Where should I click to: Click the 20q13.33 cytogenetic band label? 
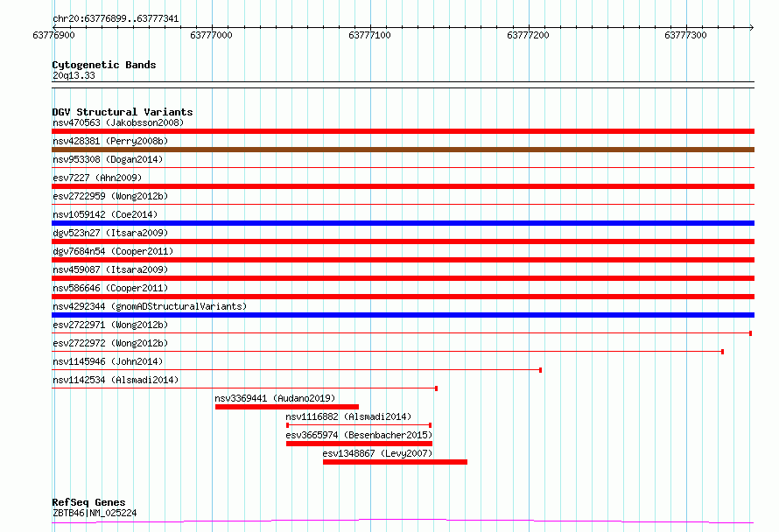pyautogui.click(x=74, y=75)
